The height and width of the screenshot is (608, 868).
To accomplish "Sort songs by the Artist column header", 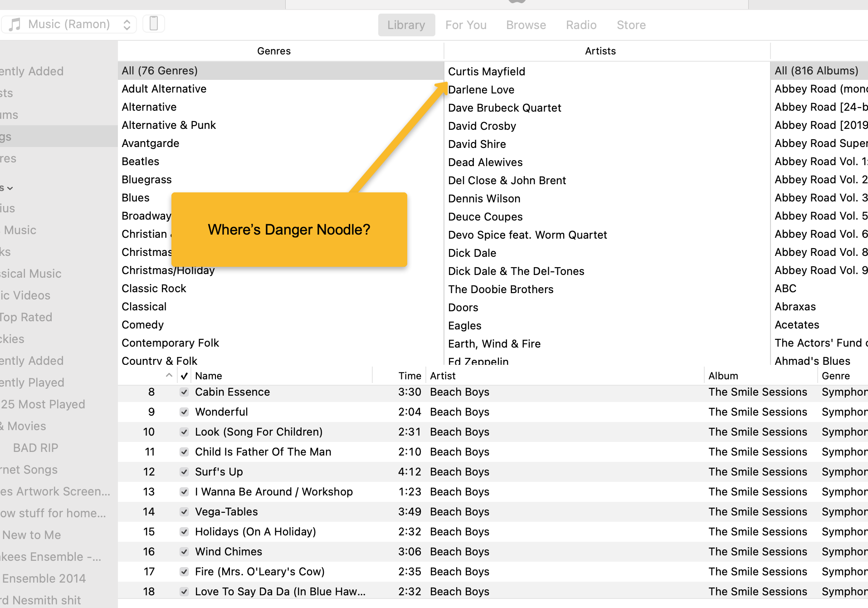I will [565, 376].
